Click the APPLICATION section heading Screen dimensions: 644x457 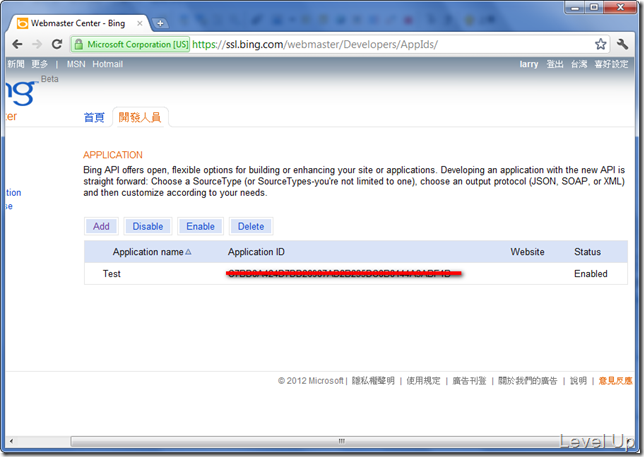pyautogui.click(x=113, y=155)
